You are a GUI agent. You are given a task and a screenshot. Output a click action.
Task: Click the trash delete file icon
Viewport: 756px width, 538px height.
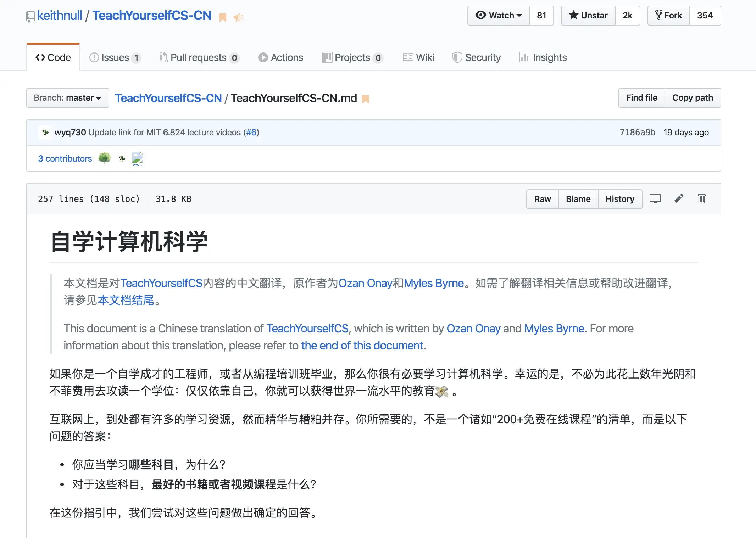tap(701, 199)
